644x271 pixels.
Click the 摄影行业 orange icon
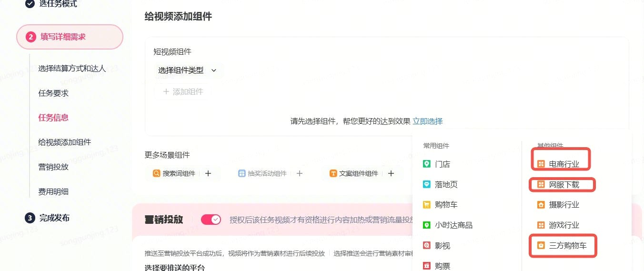541,205
